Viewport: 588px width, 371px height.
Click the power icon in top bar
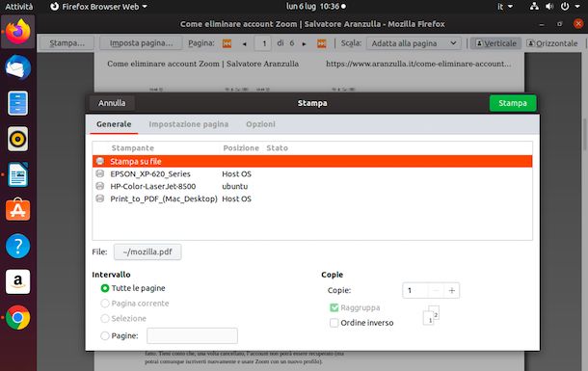tap(564, 7)
